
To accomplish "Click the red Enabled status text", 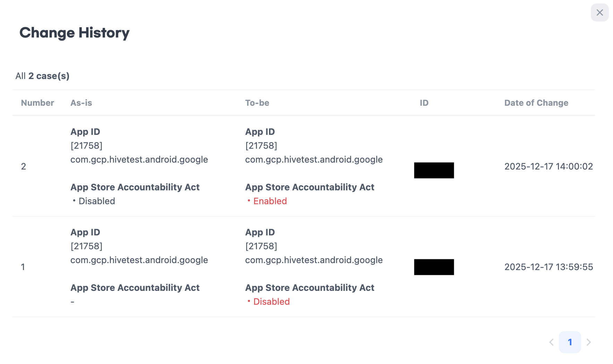I will tap(270, 201).
